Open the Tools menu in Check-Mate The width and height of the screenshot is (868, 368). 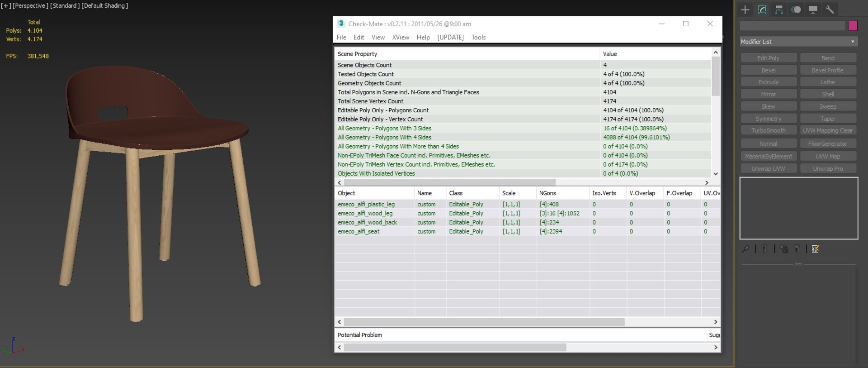tap(478, 37)
